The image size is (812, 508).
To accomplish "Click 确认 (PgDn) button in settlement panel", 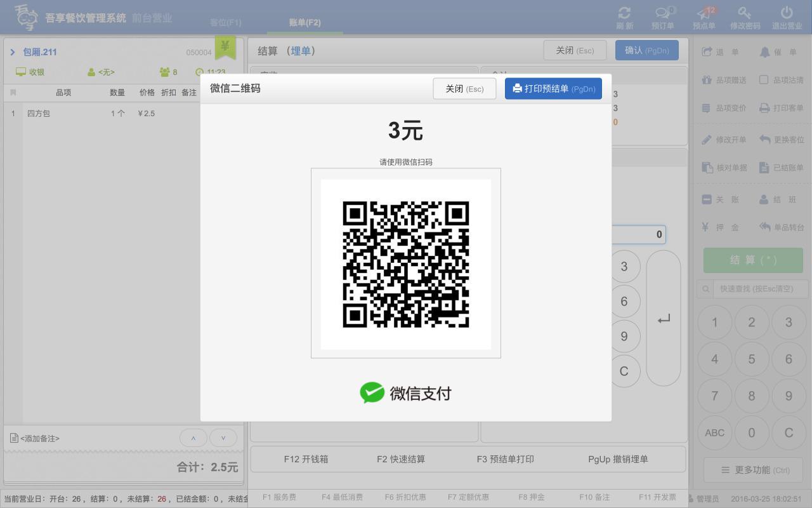I will coord(646,50).
